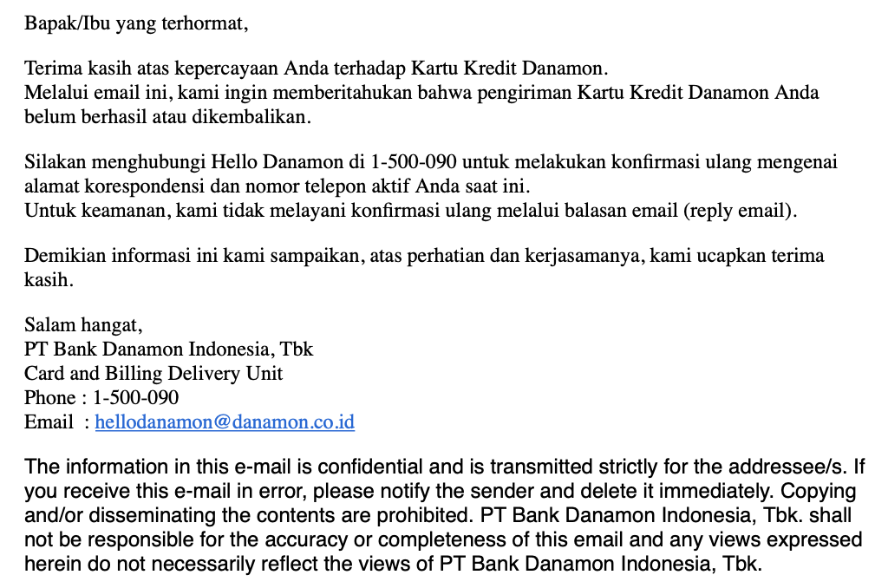This screenshot has height=588, width=888.
Task: Click the 'PT Bank Danamon Indonesia, Tbk' signature line
Action: click(168, 350)
